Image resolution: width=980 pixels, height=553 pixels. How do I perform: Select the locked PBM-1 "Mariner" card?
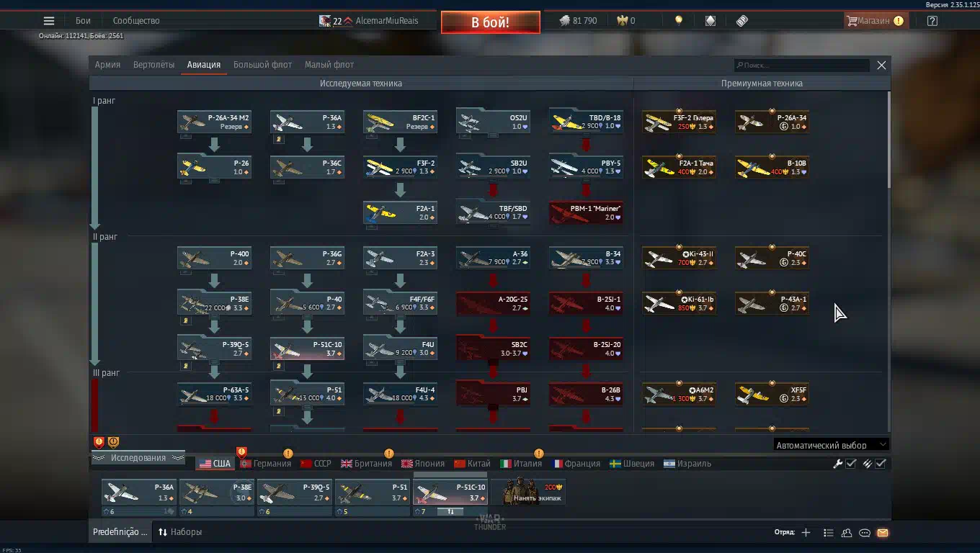586,212
